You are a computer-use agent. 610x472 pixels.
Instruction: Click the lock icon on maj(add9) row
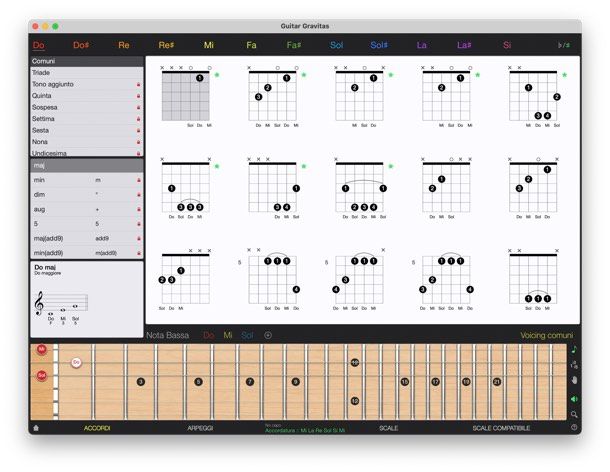(138, 239)
